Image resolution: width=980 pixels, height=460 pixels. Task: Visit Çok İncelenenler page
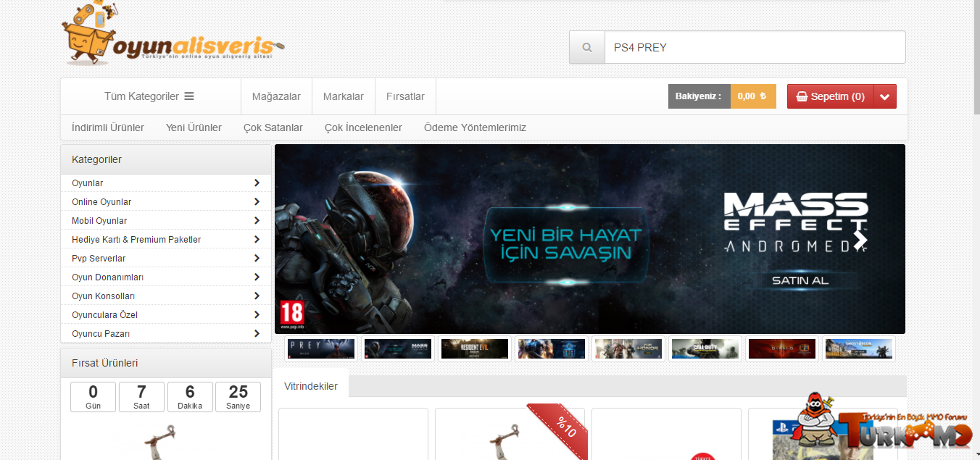coord(363,127)
